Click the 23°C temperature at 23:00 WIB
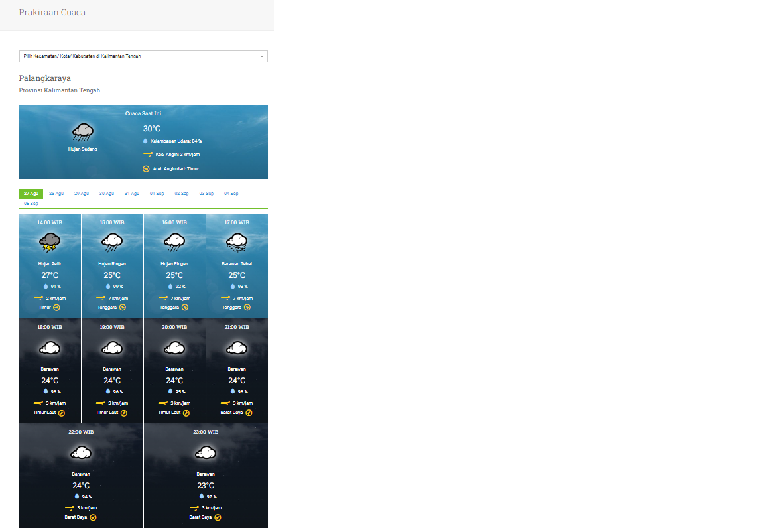The image size is (764, 532). click(x=206, y=486)
